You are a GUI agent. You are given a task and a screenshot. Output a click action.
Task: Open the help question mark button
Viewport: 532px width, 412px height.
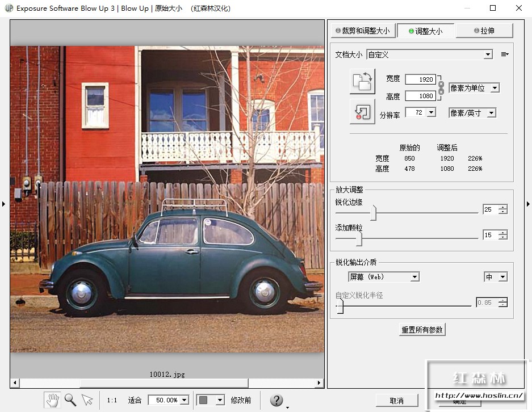pos(277,400)
